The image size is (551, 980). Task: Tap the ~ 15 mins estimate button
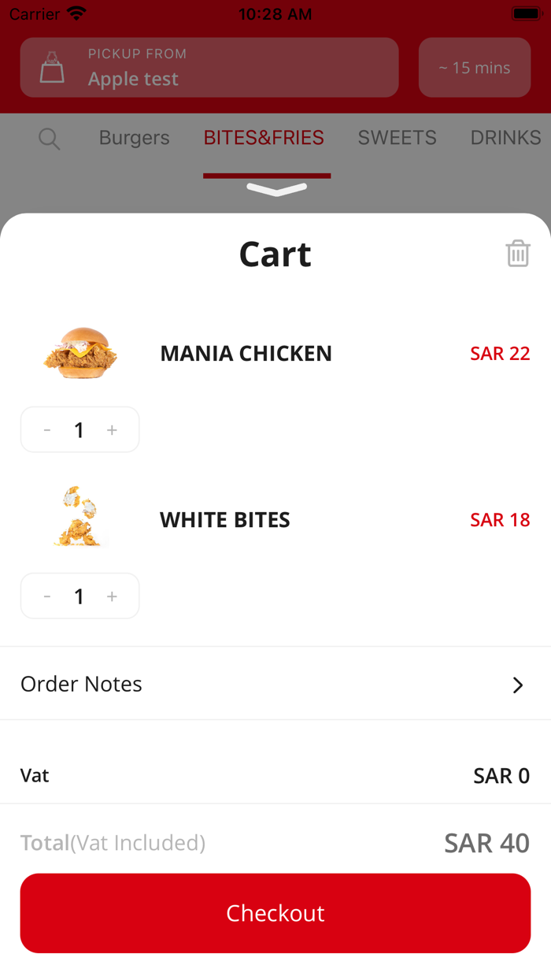(474, 68)
